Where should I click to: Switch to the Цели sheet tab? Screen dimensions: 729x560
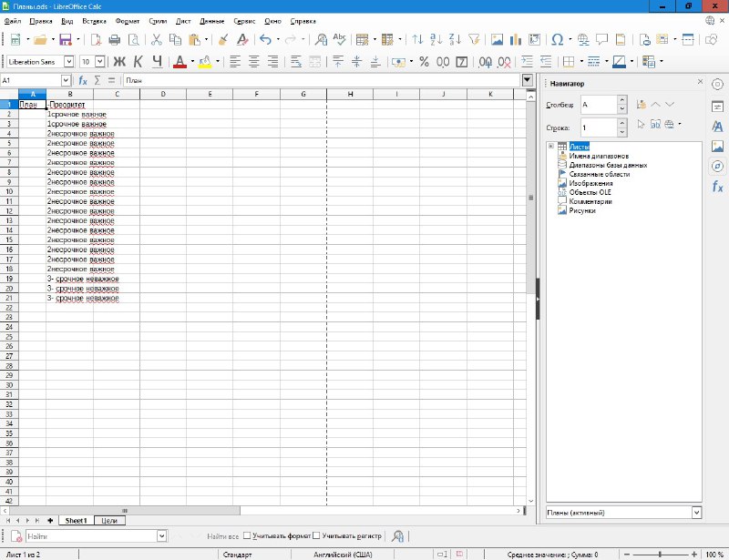[x=108, y=520]
